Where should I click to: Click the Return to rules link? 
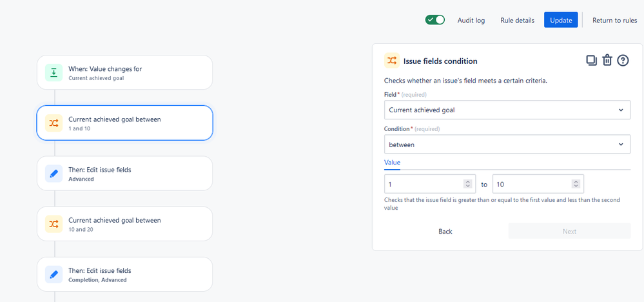(614, 20)
